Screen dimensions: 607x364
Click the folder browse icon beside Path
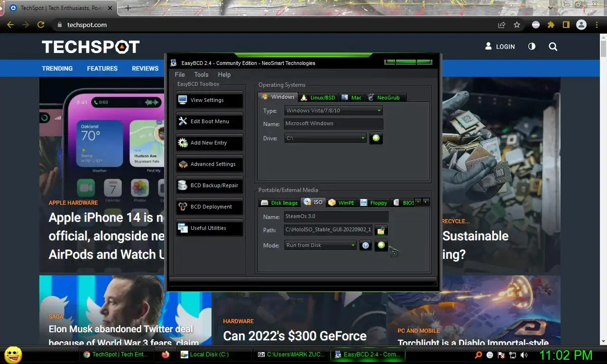coord(381,230)
